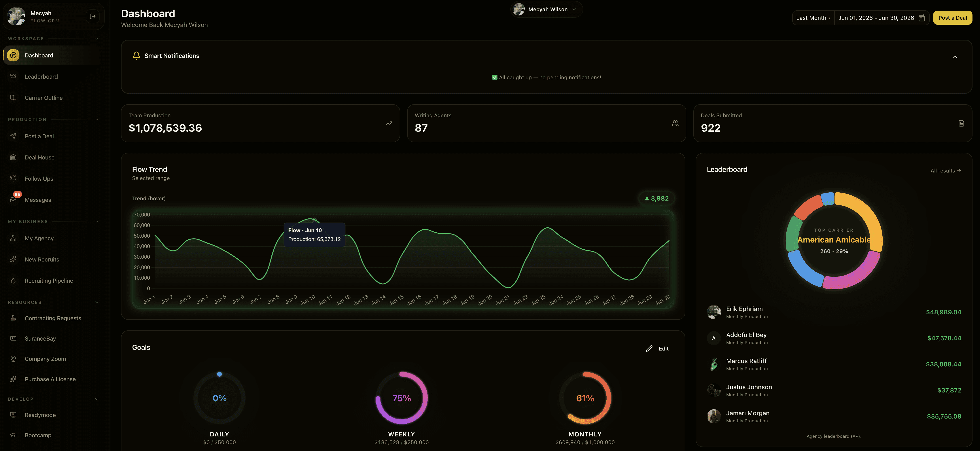Click the Weekly 75% goal ring

401,398
